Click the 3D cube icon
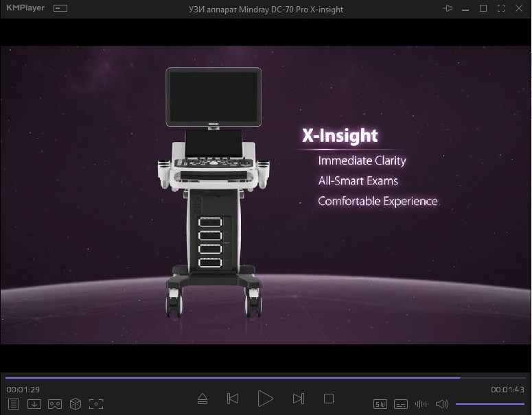 click(x=76, y=404)
